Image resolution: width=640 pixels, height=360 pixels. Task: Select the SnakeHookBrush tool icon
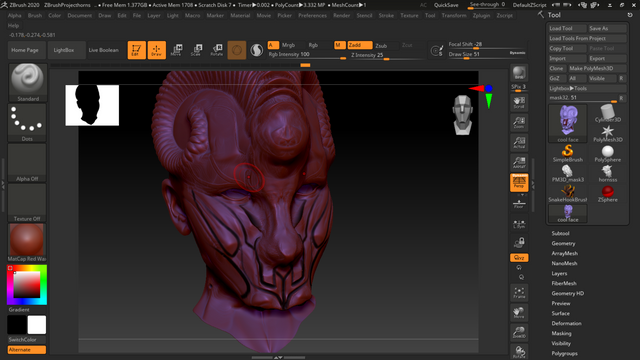(567, 193)
